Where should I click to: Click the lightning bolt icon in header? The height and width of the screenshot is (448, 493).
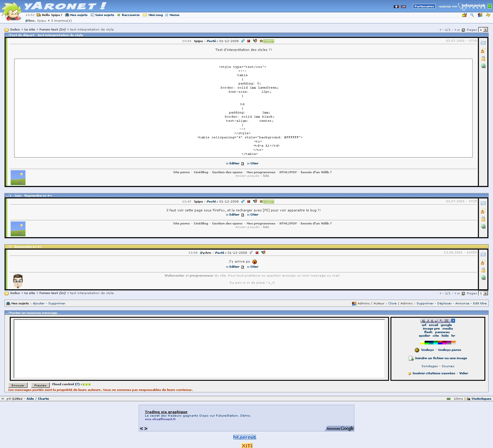coord(488,15)
